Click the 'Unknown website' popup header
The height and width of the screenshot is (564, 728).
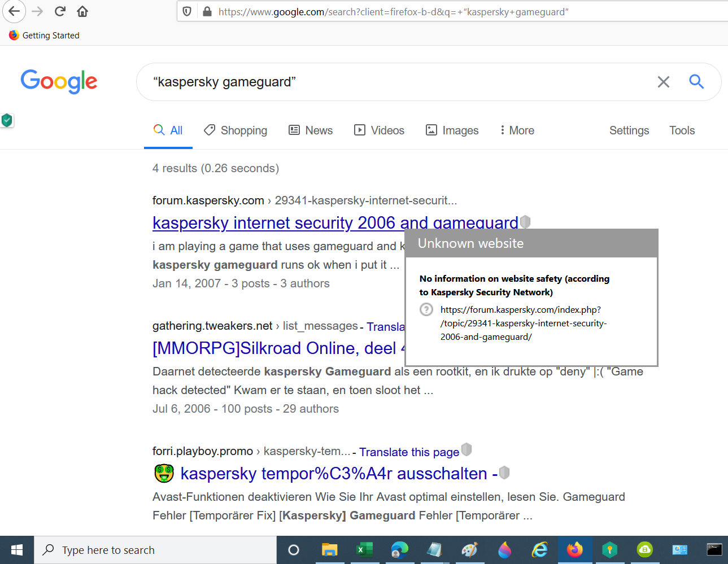point(531,243)
